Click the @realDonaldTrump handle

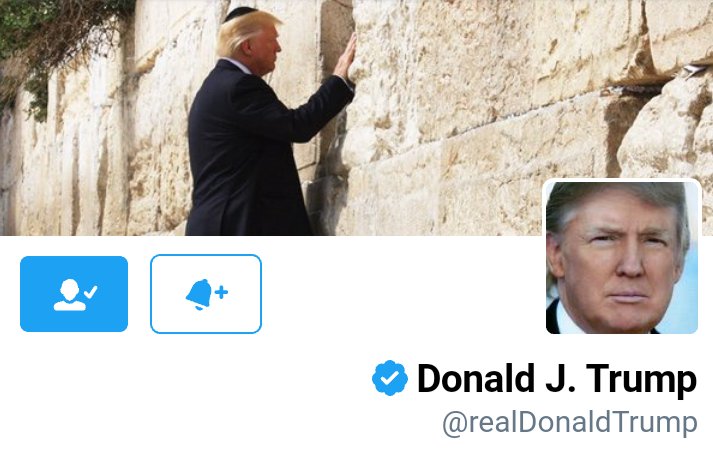(x=570, y=423)
